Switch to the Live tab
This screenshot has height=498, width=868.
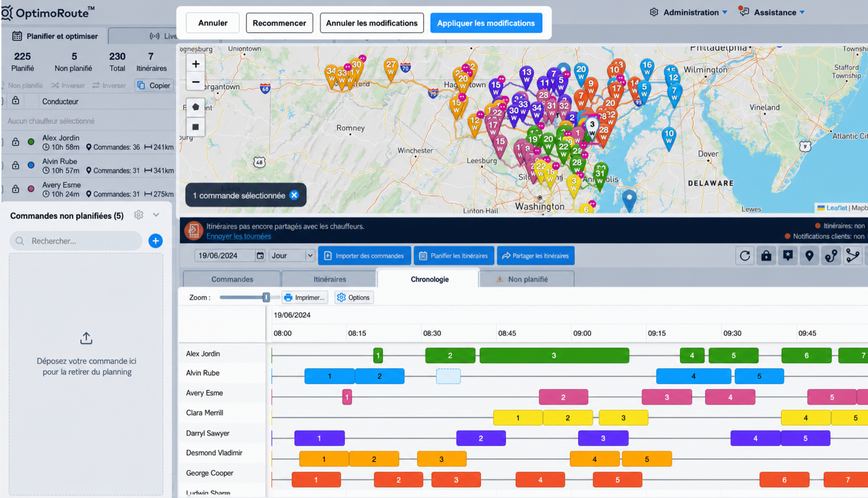163,36
